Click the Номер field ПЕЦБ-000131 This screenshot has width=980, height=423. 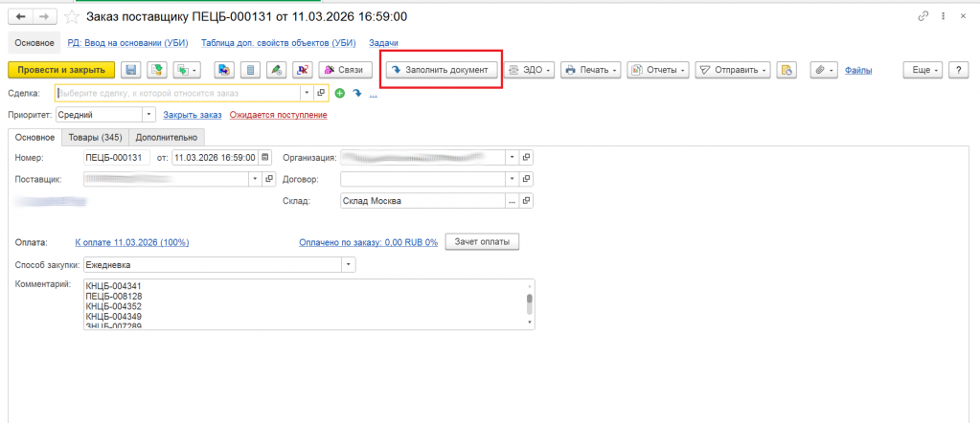pos(117,158)
